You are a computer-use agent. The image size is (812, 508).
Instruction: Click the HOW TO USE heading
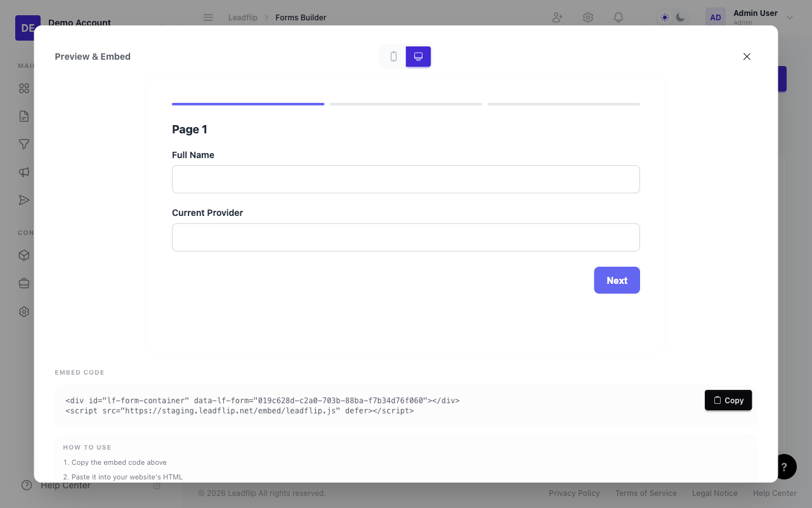pos(87,448)
